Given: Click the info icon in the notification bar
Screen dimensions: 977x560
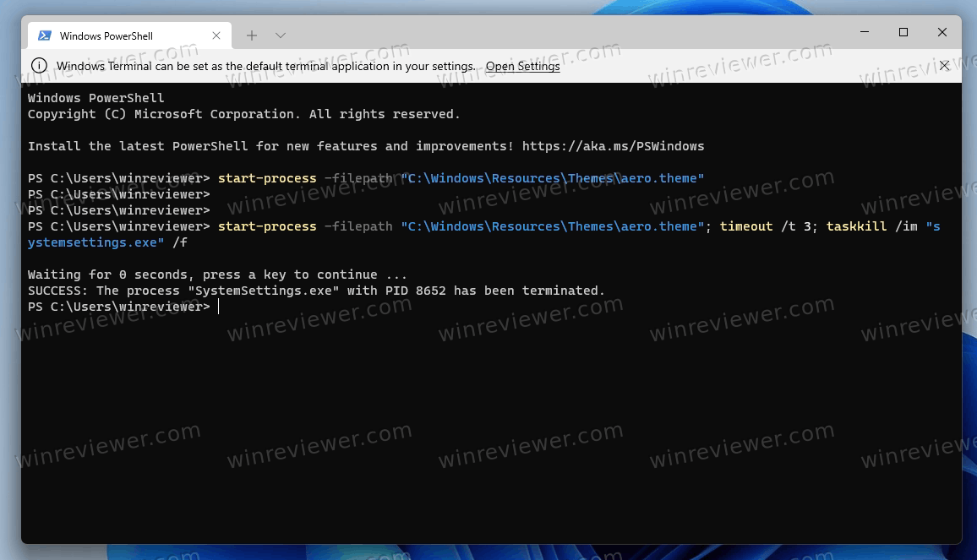Looking at the screenshot, I should 39,65.
